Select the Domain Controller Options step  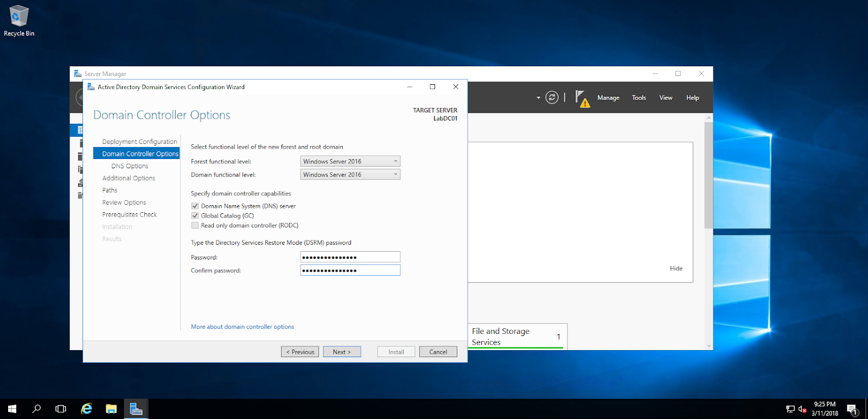(x=136, y=154)
